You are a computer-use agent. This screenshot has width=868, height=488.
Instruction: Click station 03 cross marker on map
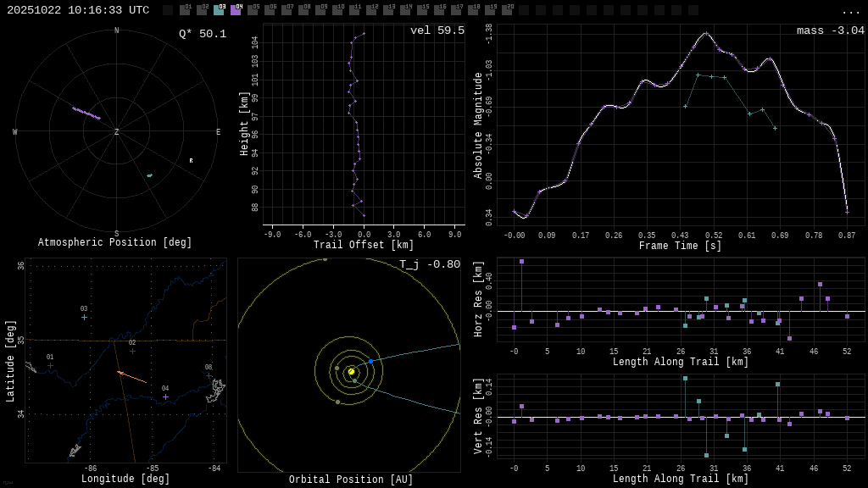pos(84,317)
